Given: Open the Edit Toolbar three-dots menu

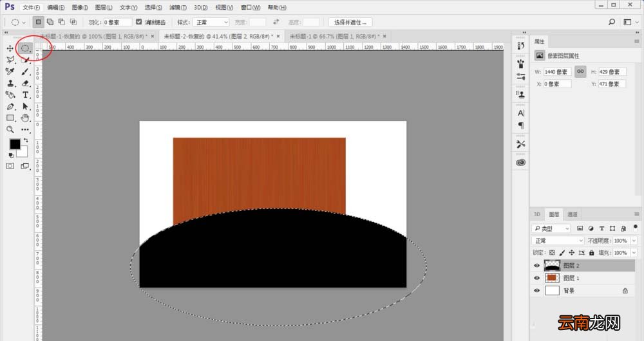Looking at the screenshot, I should (x=25, y=130).
